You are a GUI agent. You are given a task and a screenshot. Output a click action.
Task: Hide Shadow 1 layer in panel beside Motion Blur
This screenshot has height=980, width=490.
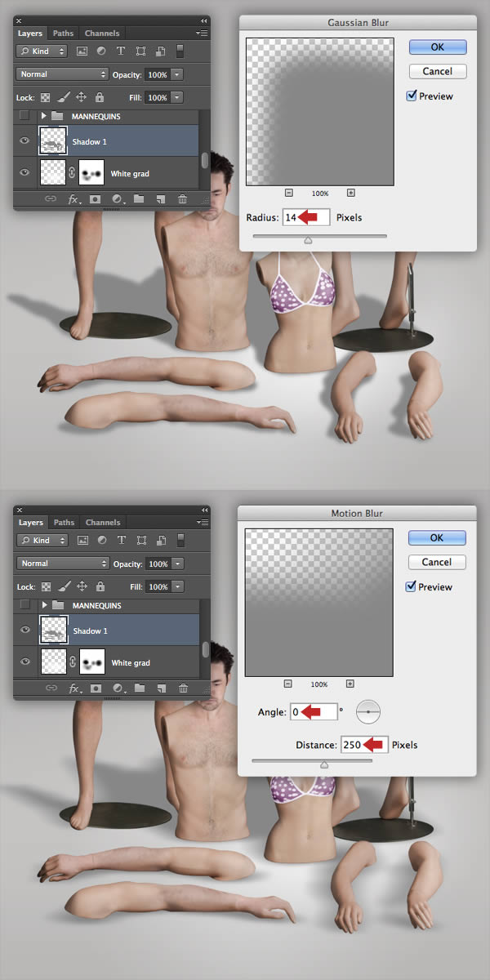coord(24,630)
